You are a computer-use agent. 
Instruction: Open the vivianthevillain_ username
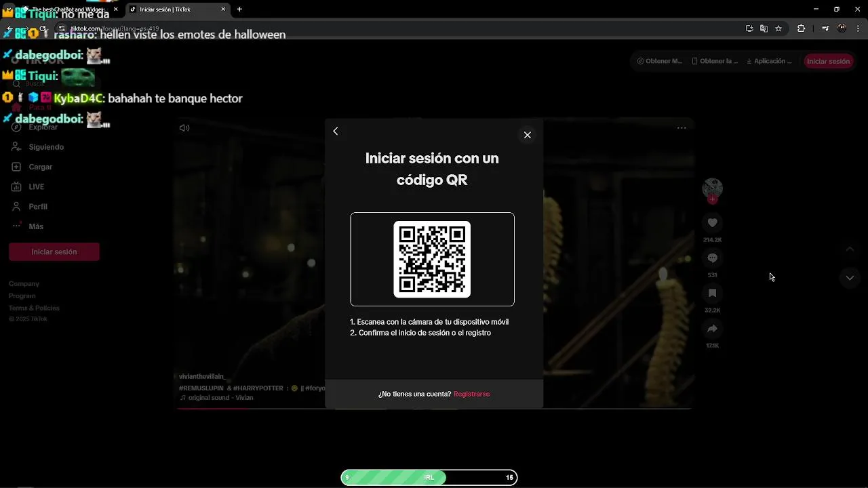pyautogui.click(x=202, y=376)
